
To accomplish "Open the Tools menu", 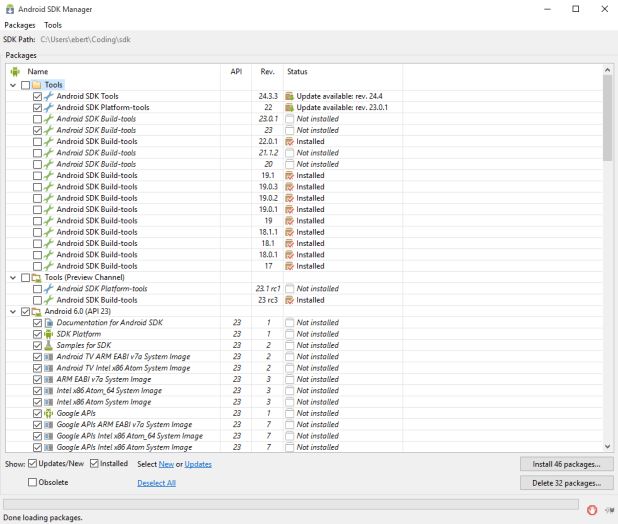I will pos(53,25).
